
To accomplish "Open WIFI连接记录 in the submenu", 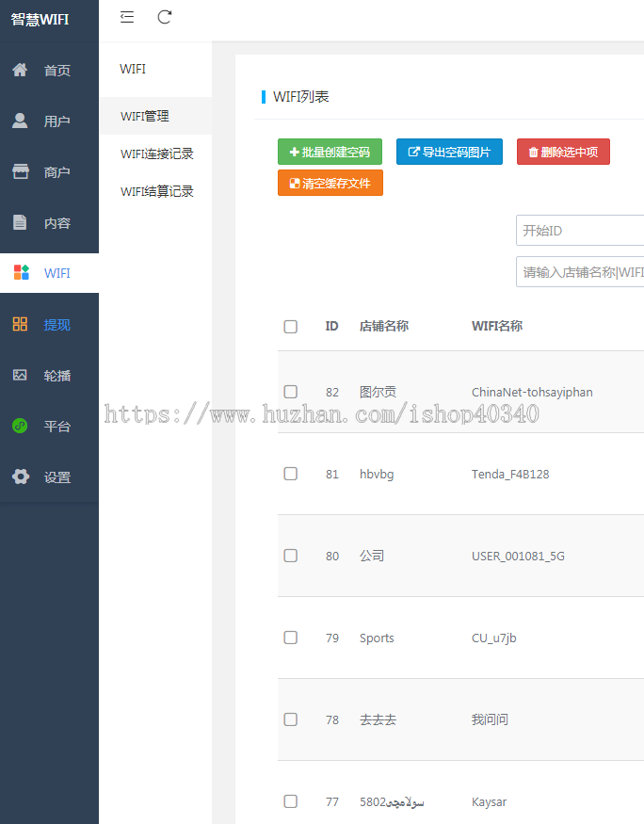I will pyautogui.click(x=155, y=154).
